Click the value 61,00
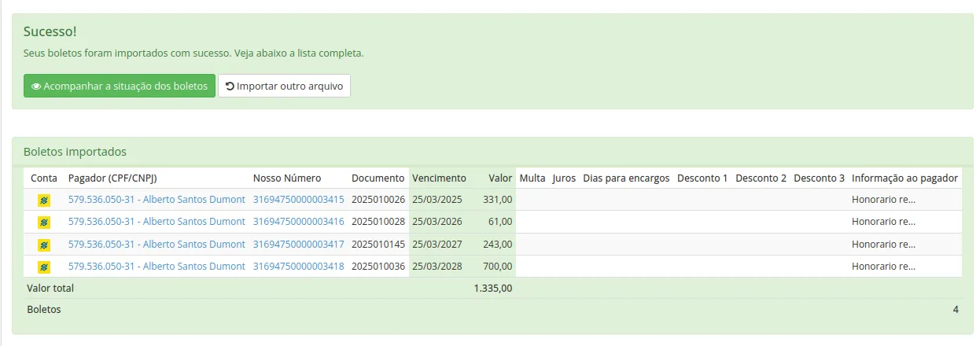This screenshot has width=980, height=346. point(500,222)
